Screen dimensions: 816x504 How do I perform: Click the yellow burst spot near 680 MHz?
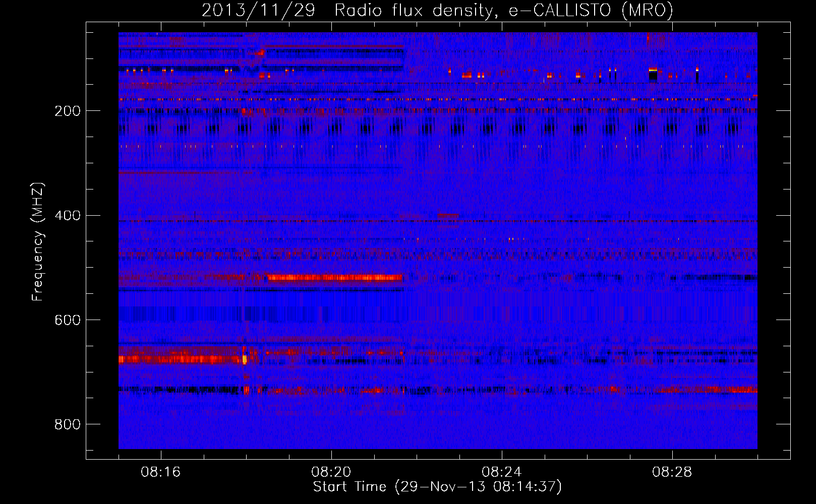coord(245,359)
